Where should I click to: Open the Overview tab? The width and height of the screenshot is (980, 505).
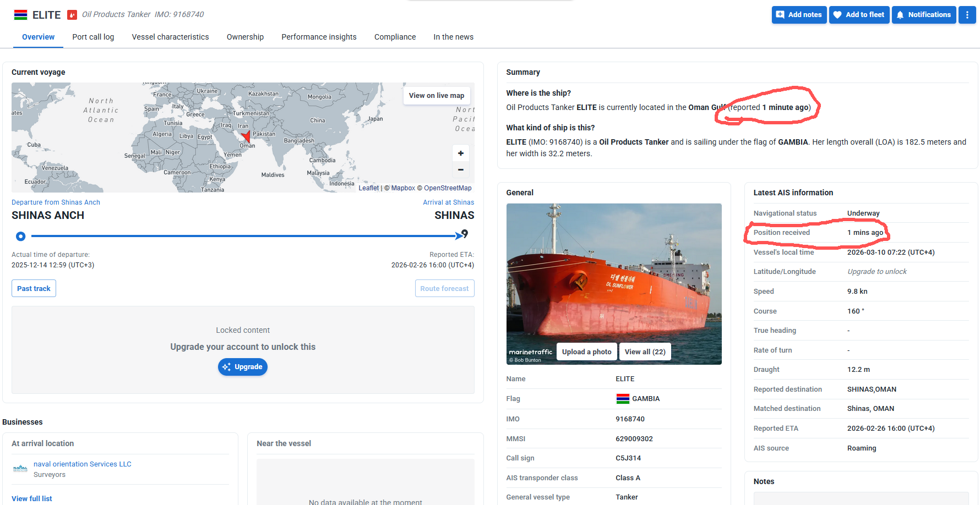(38, 37)
